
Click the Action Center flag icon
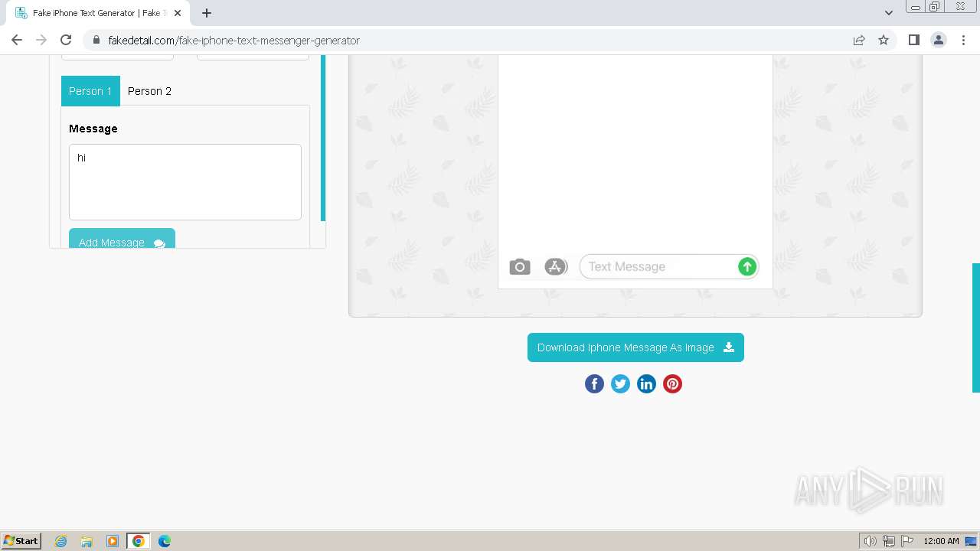[907, 541]
